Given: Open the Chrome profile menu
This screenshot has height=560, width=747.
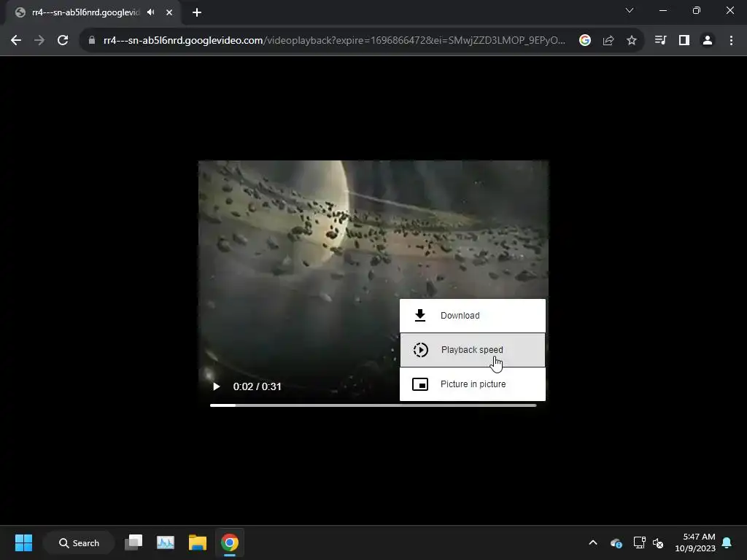Looking at the screenshot, I should point(708,41).
